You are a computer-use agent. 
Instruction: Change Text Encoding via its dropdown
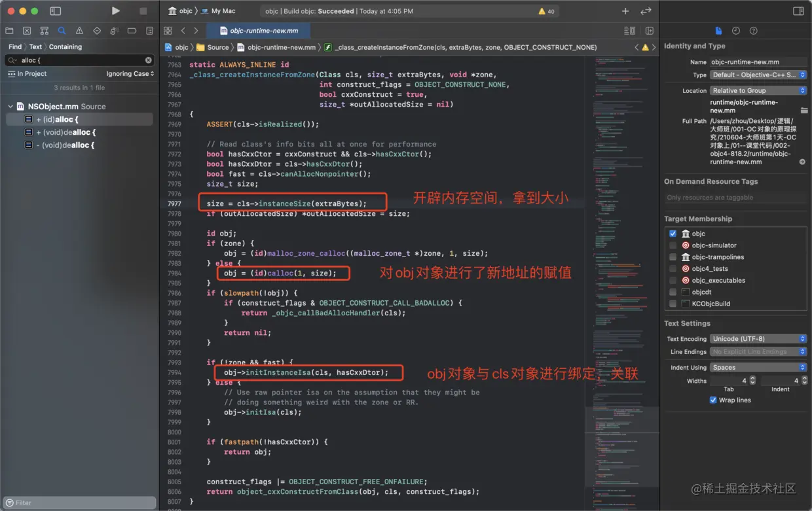tap(803, 338)
